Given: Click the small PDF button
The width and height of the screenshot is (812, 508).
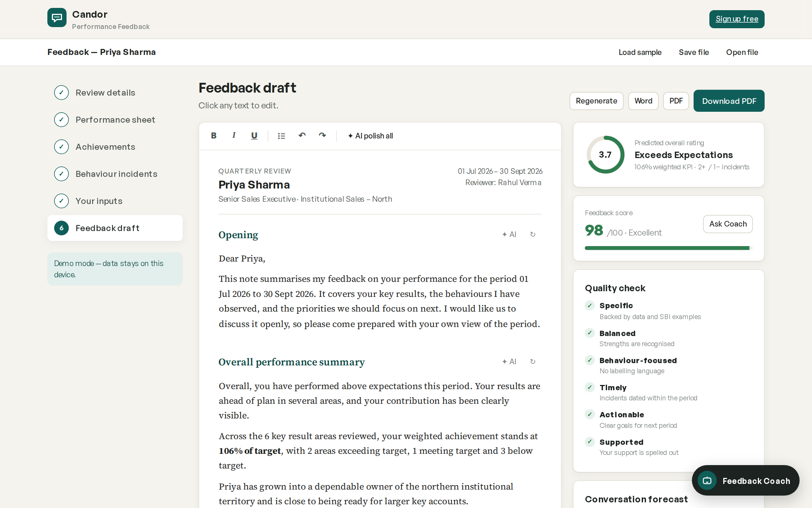Looking at the screenshot, I should [676, 101].
